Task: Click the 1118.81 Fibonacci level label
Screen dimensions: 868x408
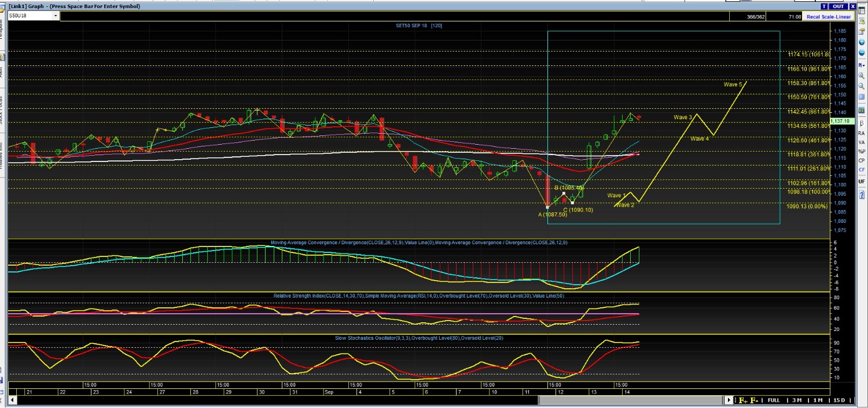Action: (809, 155)
